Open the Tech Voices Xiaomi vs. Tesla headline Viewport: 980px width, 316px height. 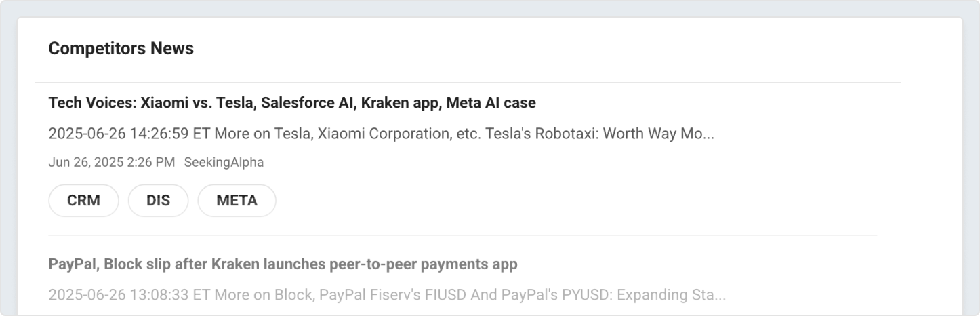click(291, 103)
